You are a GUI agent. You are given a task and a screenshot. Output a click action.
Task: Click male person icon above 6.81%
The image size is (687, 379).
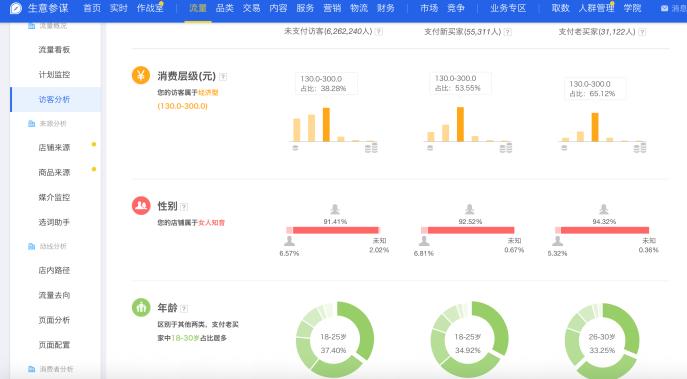click(x=424, y=241)
